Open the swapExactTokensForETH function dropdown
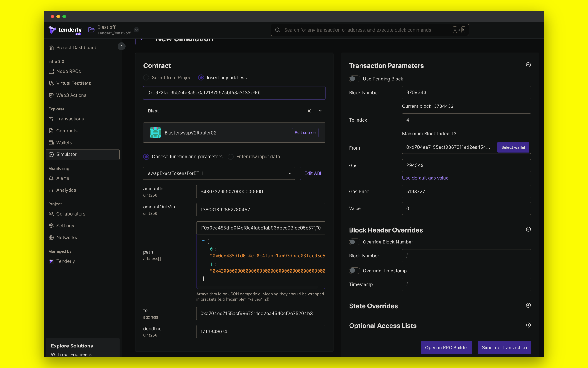Screen dimensions: 588x368 (219, 173)
